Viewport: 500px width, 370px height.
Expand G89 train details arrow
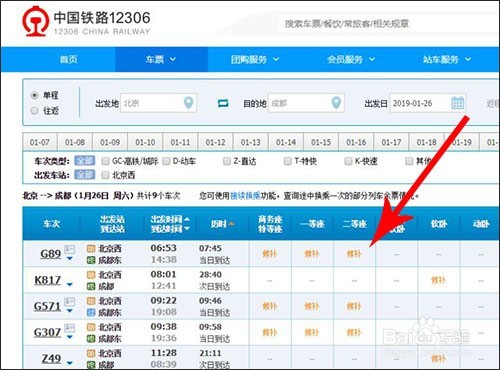coord(70,258)
